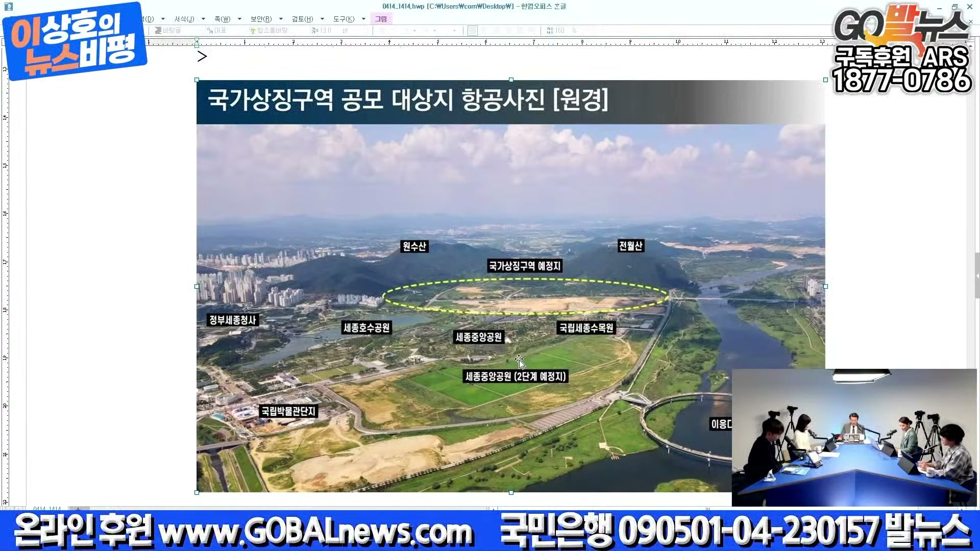Click the image's top-left corner handle
Image resolution: width=980 pixels, height=551 pixels.
tap(197, 80)
